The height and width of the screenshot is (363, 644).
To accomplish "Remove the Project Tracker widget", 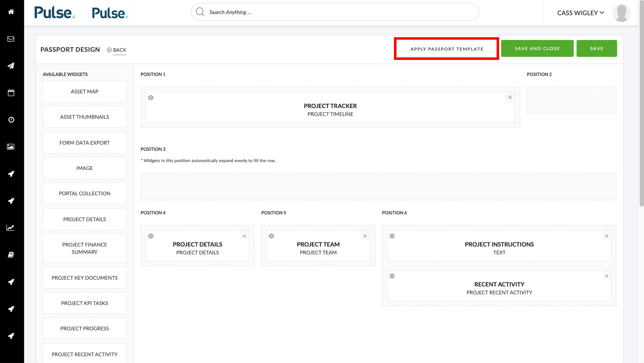I will point(510,97).
